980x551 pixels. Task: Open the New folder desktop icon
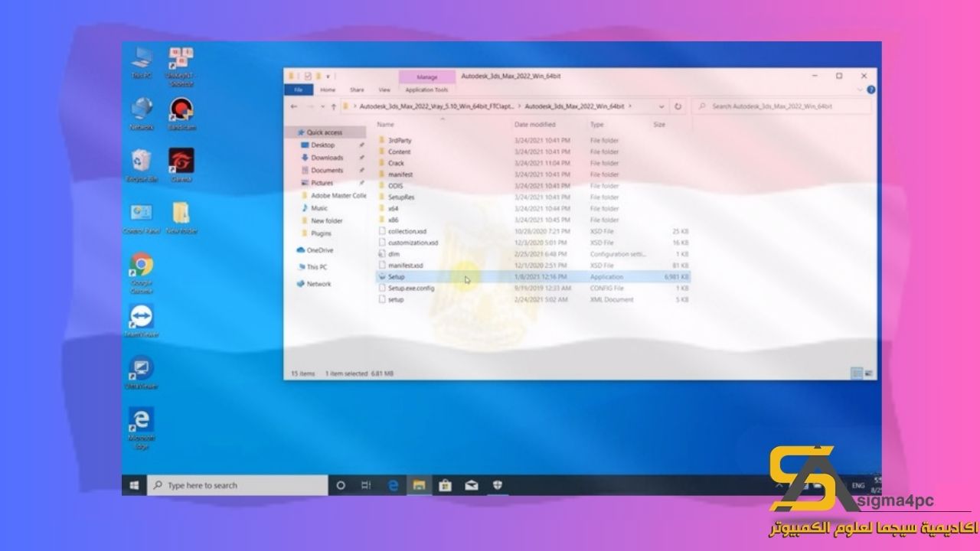point(181,217)
